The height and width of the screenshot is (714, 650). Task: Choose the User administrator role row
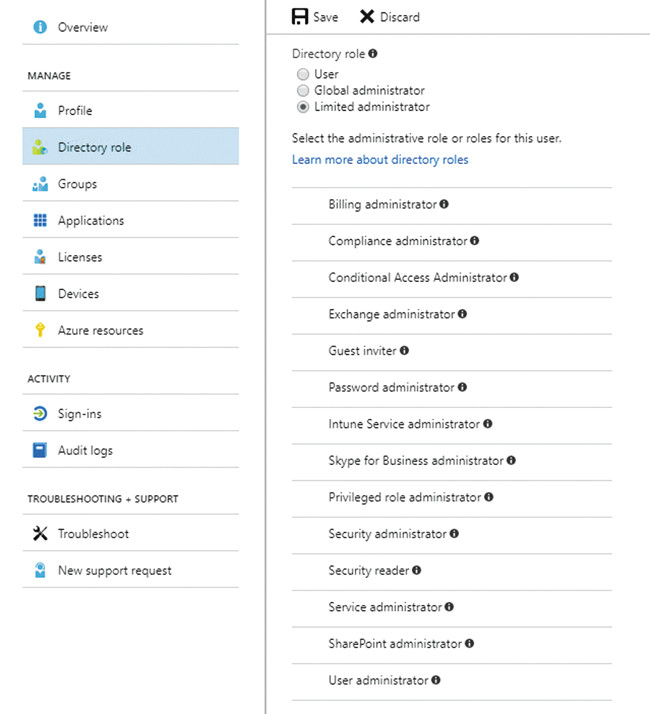378,681
